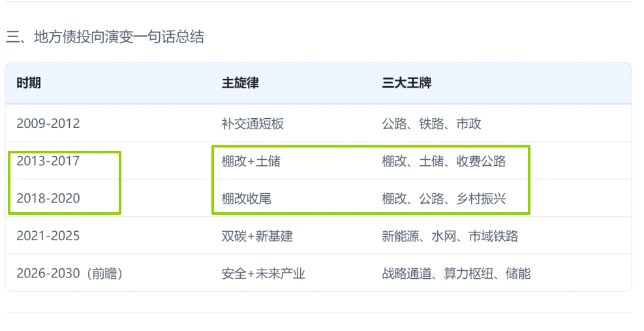Screen dimensions: 644x331
Task: Click the 棚改、土储、收费公路 cell
Action: [x=444, y=161]
